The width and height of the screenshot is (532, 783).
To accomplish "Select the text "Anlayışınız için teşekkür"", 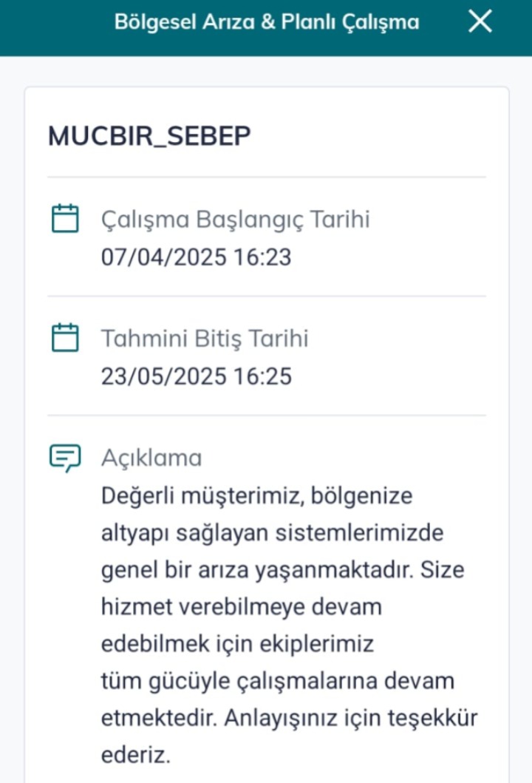I will coord(351,718).
